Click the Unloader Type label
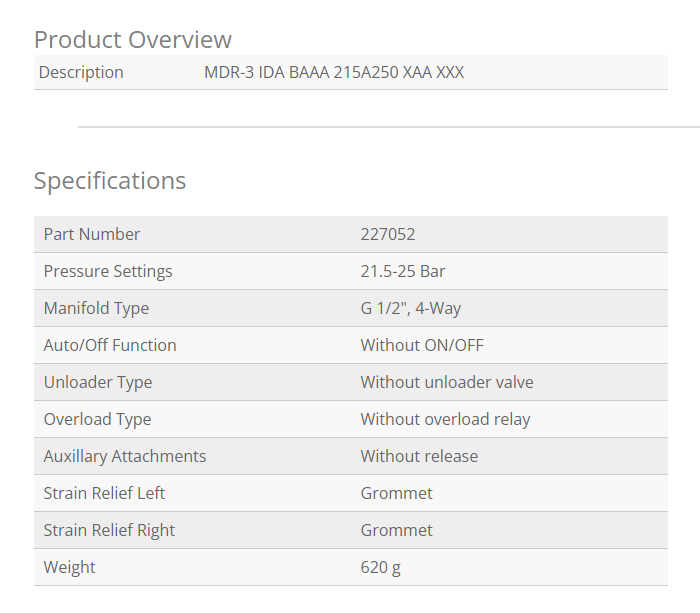The width and height of the screenshot is (700, 613). click(98, 383)
